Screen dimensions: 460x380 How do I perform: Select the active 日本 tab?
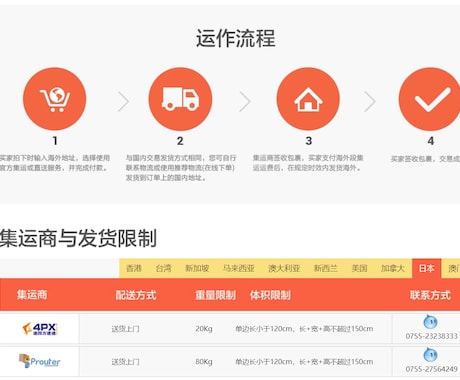click(427, 268)
